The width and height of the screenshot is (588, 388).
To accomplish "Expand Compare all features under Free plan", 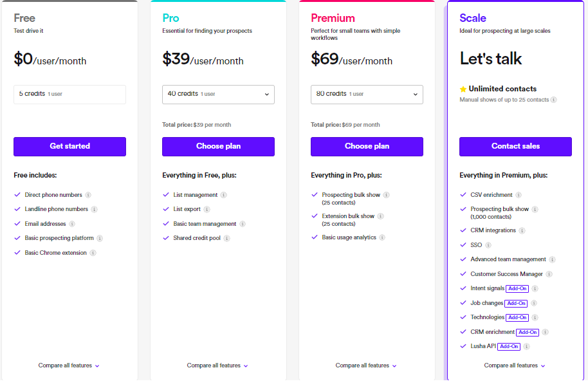I will coord(69,365).
